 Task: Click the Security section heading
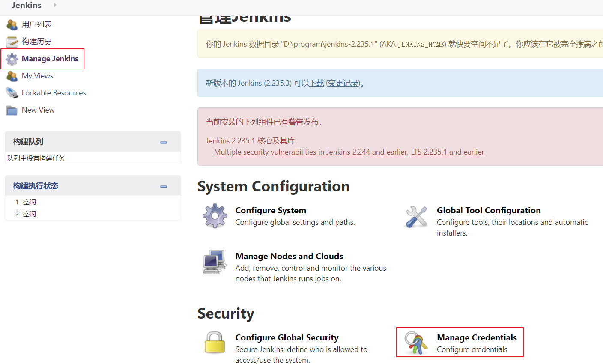point(226,313)
